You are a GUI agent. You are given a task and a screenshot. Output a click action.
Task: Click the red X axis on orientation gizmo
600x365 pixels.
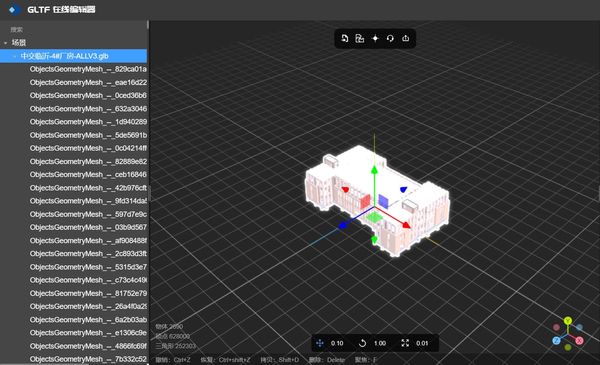pos(580,341)
